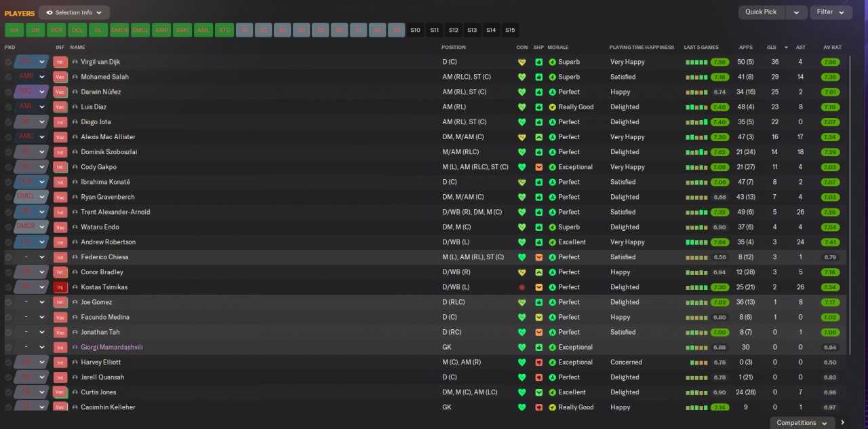Click Giorgi Mamardashvili's player profile icon
The height and width of the screenshot is (429, 868).
click(x=75, y=348)
